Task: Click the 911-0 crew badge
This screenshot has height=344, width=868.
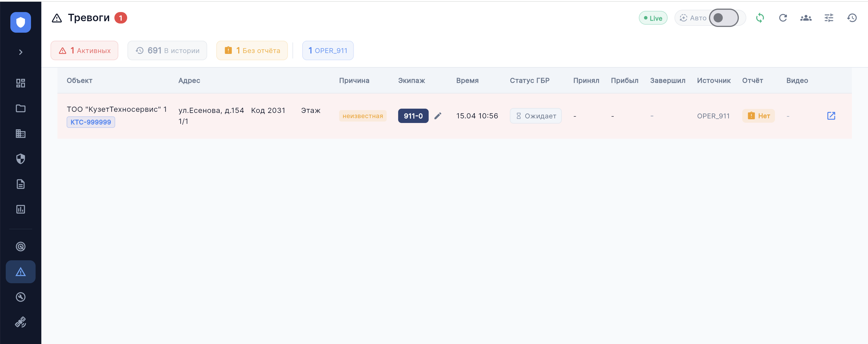Action: click(x=413, y=116)
